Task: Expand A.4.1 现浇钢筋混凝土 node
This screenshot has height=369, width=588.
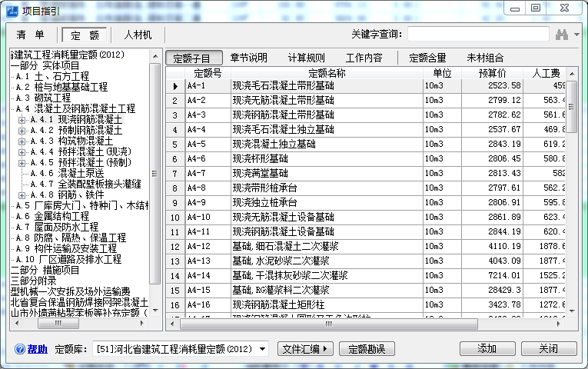Action: pos(22,120)
